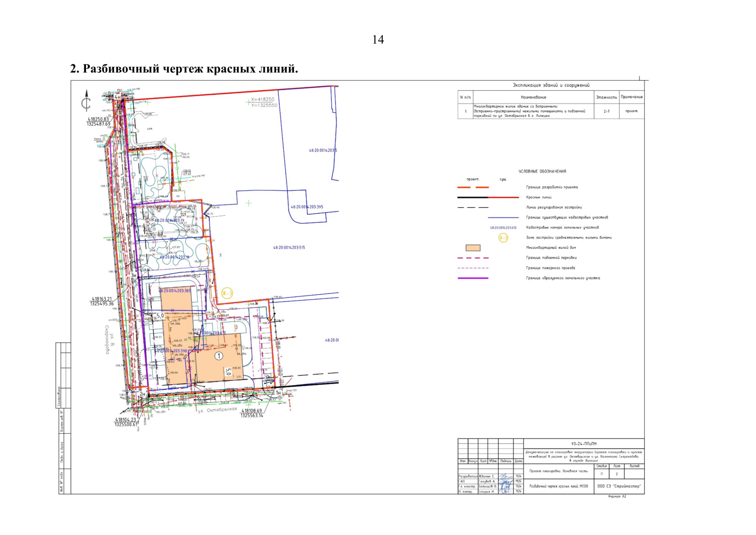Screen dimensions: 756x535
Task: Select cadastral label 48:20:0014203:515
Action: 289,247
